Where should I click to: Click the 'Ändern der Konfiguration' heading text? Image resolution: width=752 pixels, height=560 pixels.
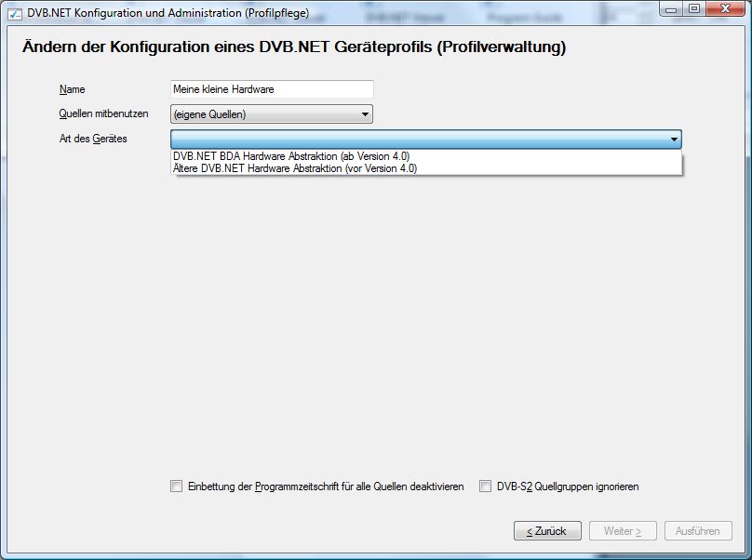(x=293, y=47)
